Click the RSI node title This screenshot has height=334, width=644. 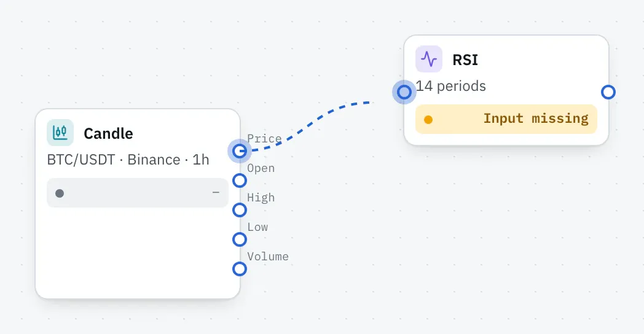pos(465,60)
